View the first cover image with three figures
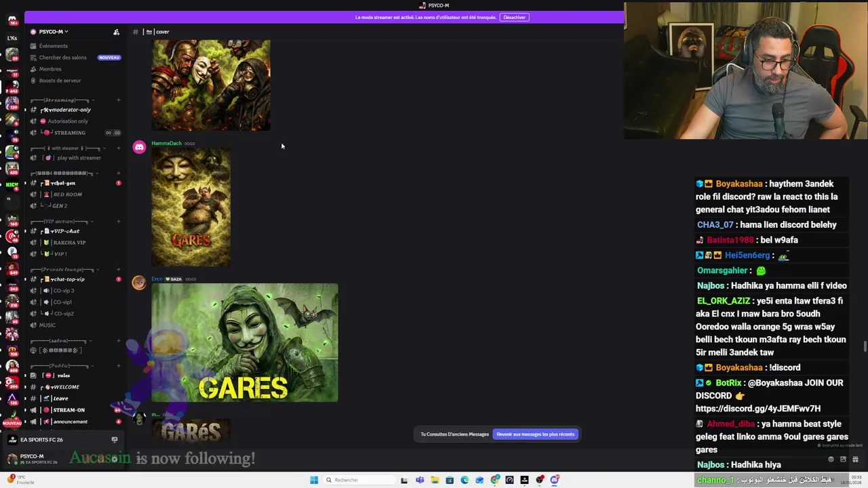Image resolution: width=868 pixels, height=488 pixels. pos(211,85)
